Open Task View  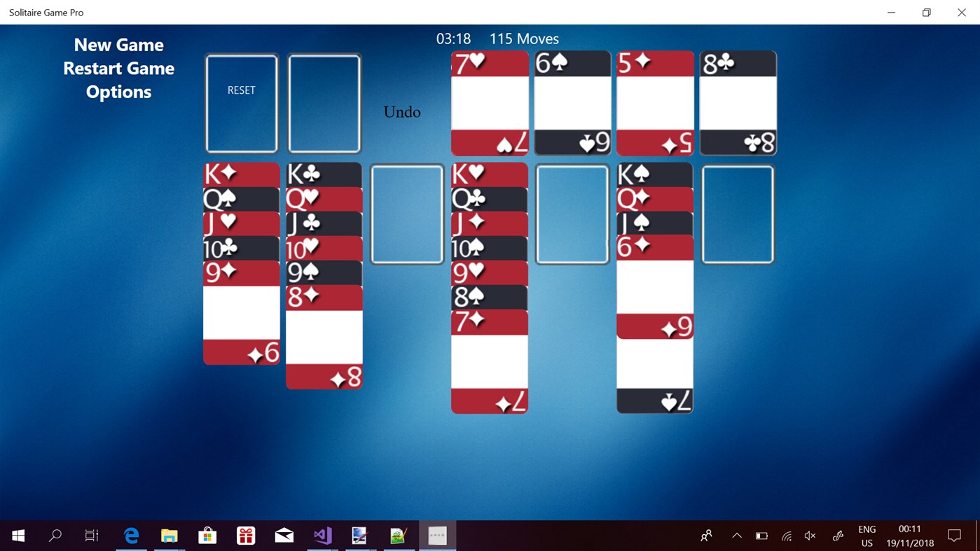coord(91,534)
